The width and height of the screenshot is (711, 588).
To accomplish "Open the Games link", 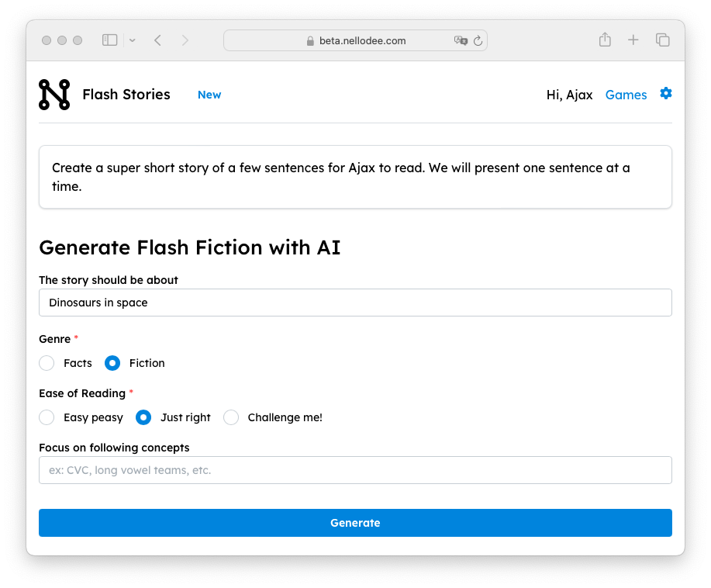I will 626,95.
